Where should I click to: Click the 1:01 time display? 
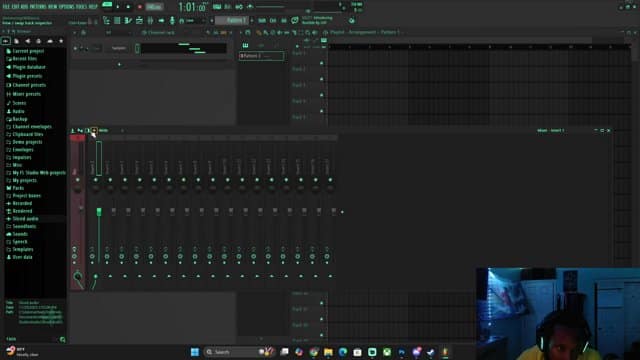192,7
